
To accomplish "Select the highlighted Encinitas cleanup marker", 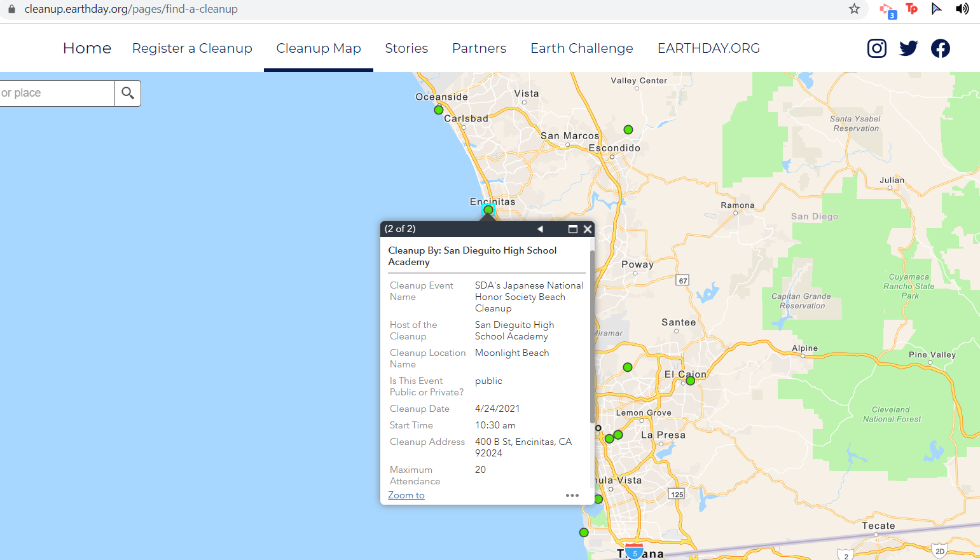I will pos(488,210).
